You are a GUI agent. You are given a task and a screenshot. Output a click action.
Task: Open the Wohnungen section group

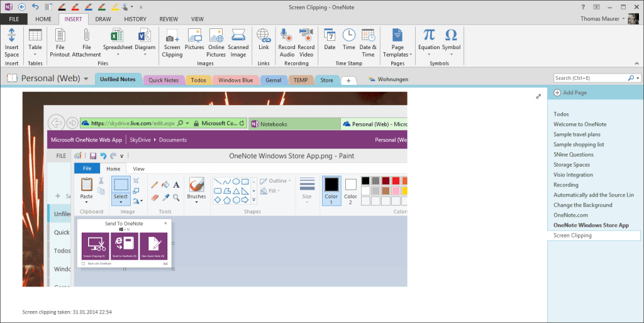click(x=388, y=79)
